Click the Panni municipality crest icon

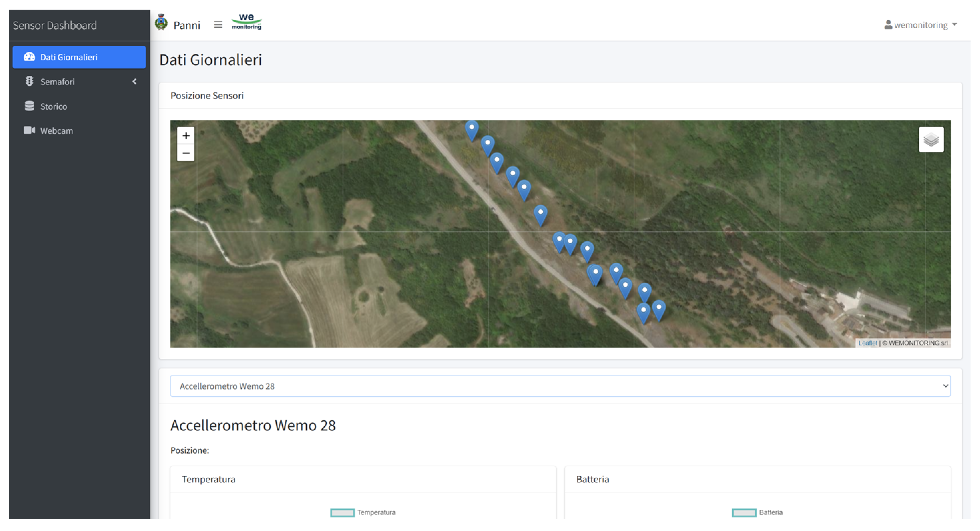[161, 23]
